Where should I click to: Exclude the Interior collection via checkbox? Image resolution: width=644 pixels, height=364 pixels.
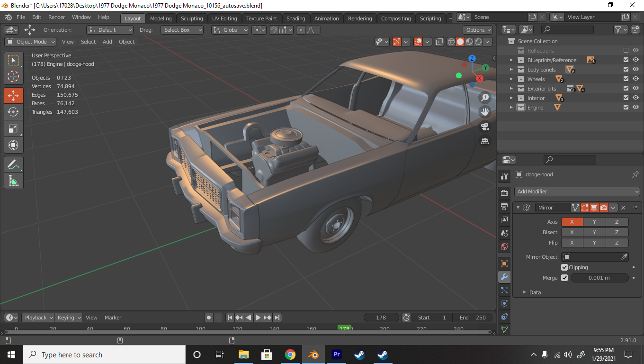point(626,98)
